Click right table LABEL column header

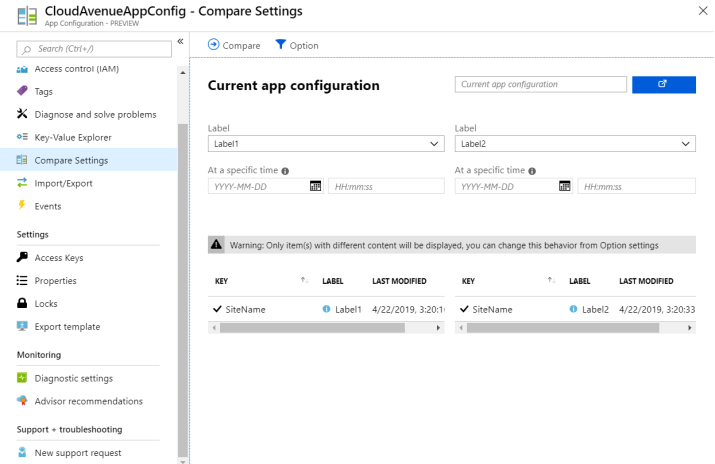pyautogui.click(x=580, y=281)
